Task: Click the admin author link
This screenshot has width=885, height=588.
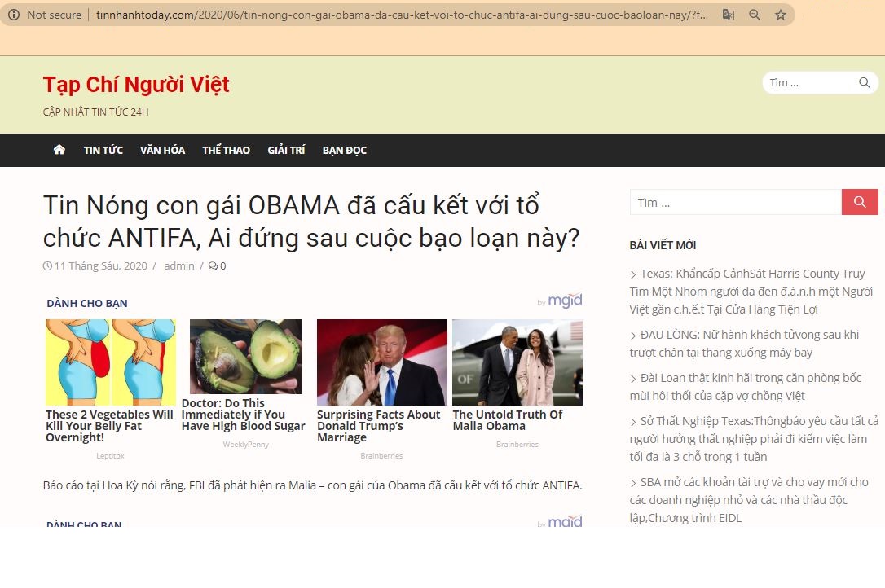Action: click(x=179, y=266)
